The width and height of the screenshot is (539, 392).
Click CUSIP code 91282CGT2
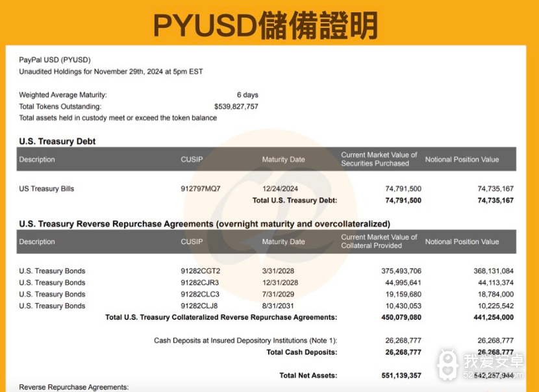[x=201, y=271]
